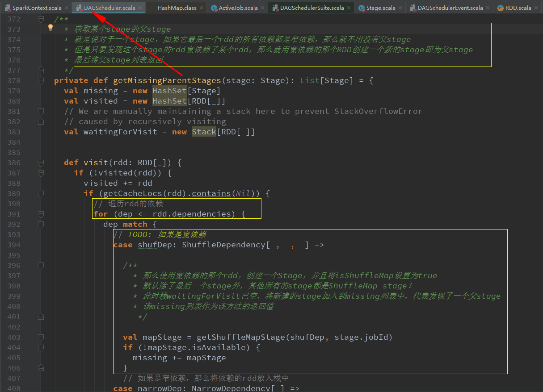Close the HashMap.class tab
Viewport: 543px width, 392px height.
click(x=201, y=8)
